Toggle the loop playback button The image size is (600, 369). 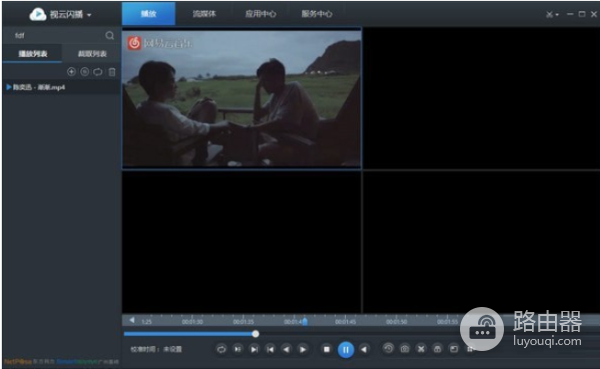tap(221, 349)
